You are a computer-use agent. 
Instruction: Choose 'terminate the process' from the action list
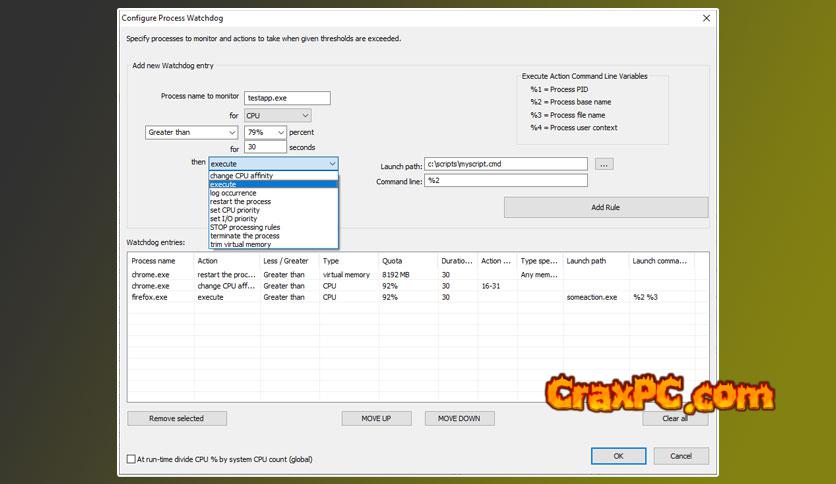(x=247, y=235)
